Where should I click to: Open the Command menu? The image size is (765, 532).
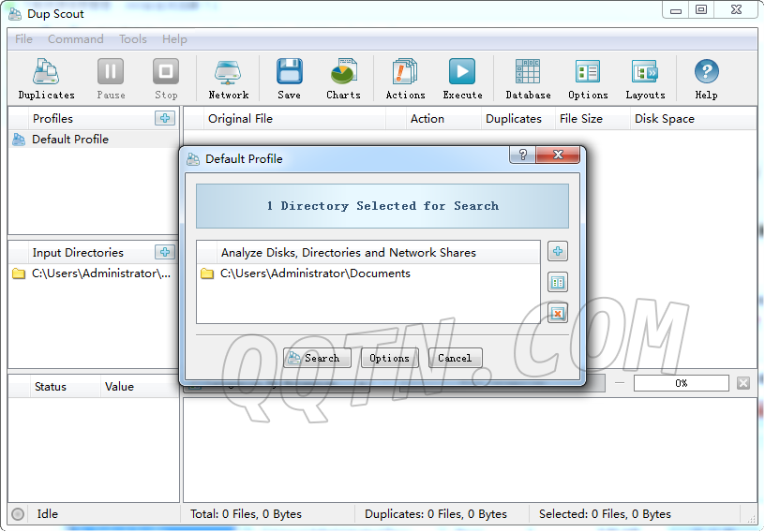[x=76, y=39]
